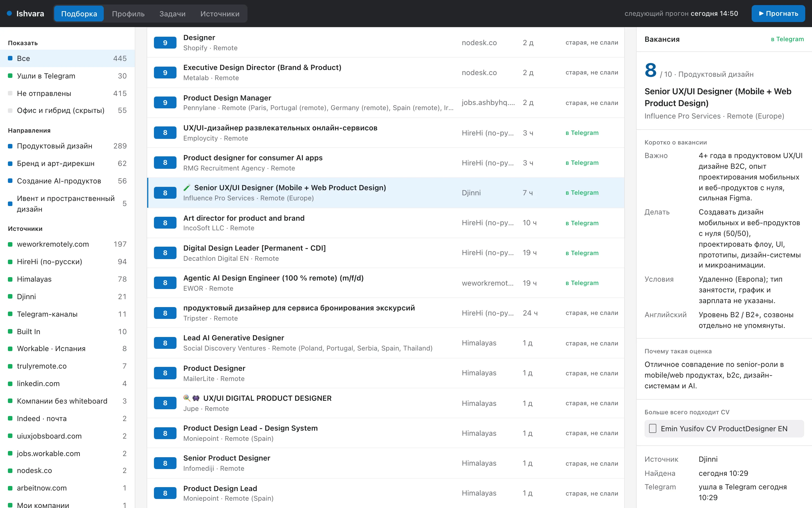This screenshot has height=508, width=812.
Task: Click the Ishvara logo dot
Action: (x=9, y=14)
